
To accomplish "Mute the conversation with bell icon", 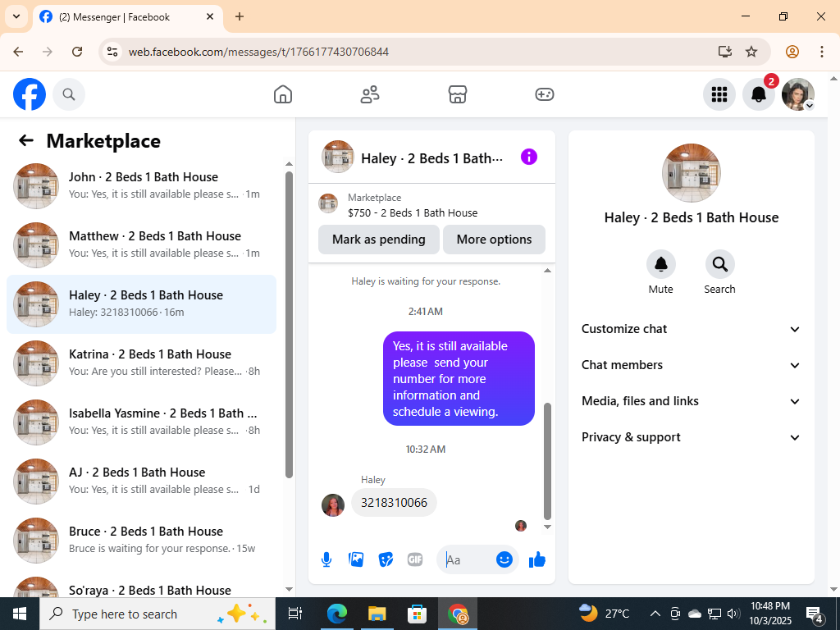I will click(661, 264).
